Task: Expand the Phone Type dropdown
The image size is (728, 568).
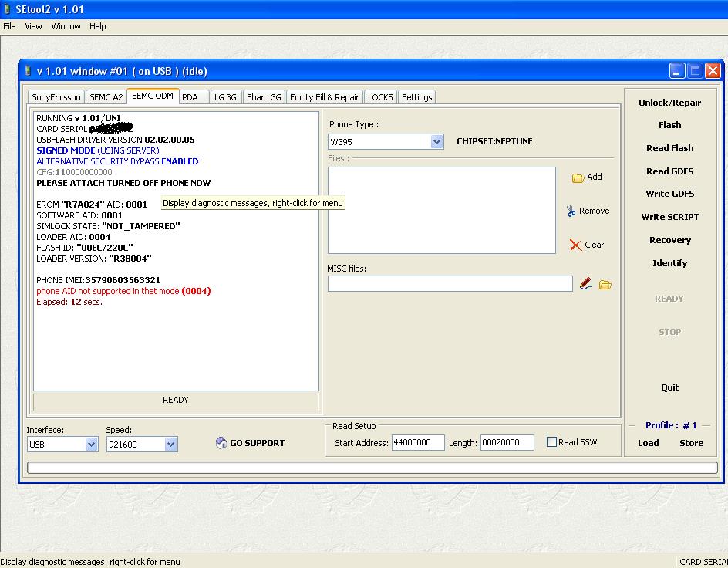Action: click(436, 142)
